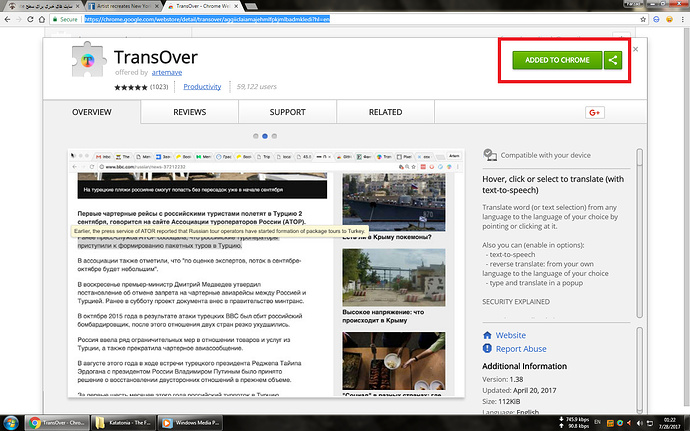Click the home icon beside Website
This screenshot has height=431, width=690.
pos(487,335)
